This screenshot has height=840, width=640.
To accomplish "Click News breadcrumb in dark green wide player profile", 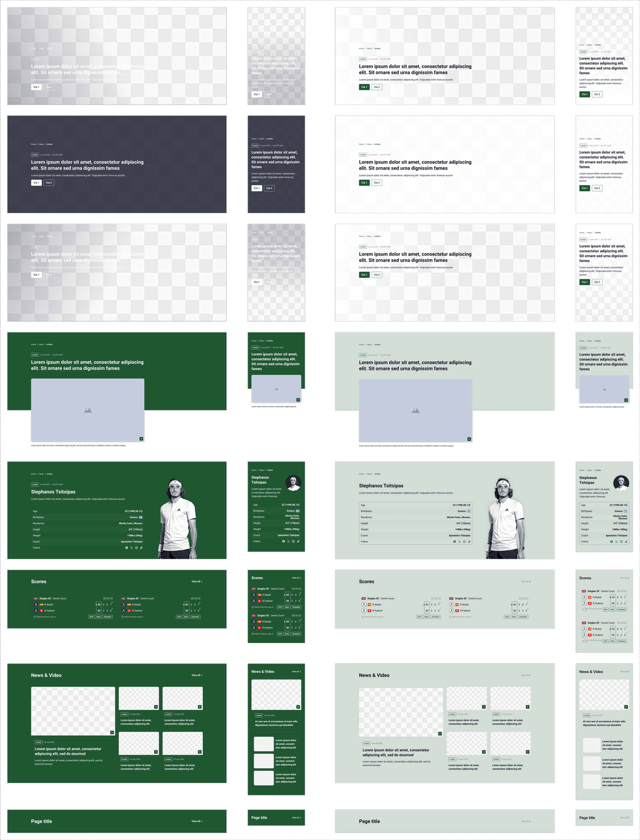I will pyautogui.click(x=41, y=474).
